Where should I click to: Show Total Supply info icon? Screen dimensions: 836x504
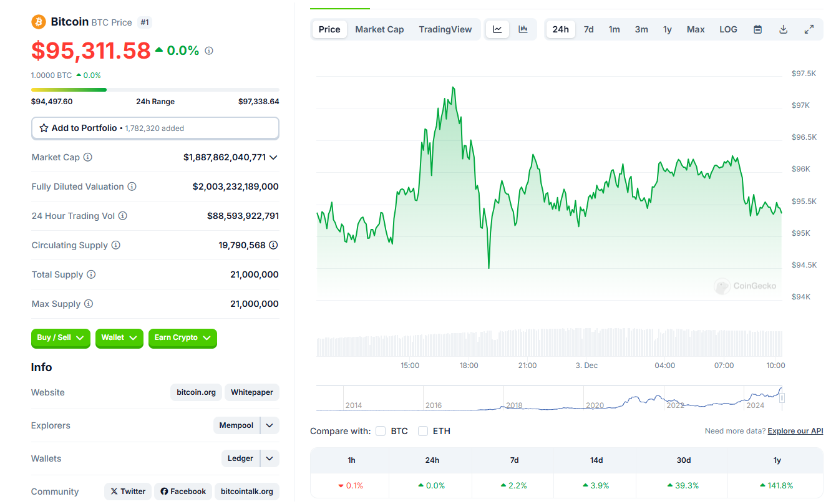point(91,274)
